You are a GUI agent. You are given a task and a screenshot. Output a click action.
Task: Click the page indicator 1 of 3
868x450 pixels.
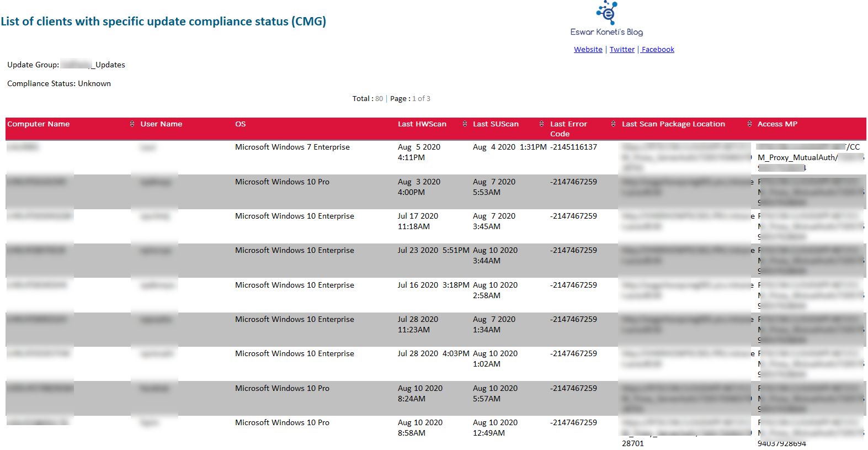[x=421, y=99]
